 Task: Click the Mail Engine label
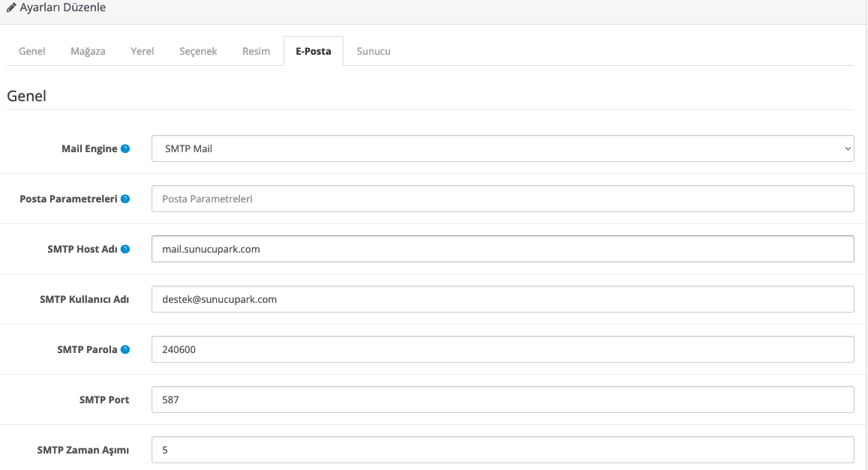point(89,148)
